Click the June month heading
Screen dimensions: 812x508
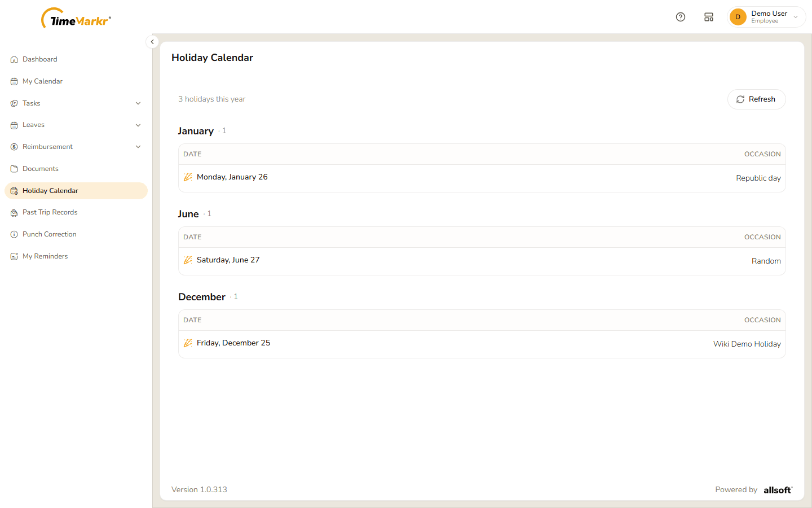click(188, 214)
